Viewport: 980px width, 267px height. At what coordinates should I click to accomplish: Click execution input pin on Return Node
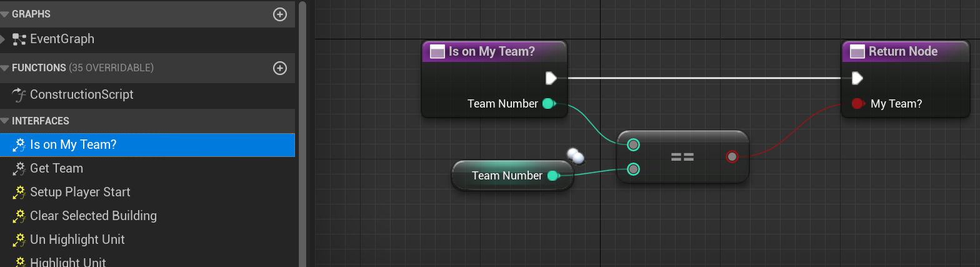click(857, 78)
